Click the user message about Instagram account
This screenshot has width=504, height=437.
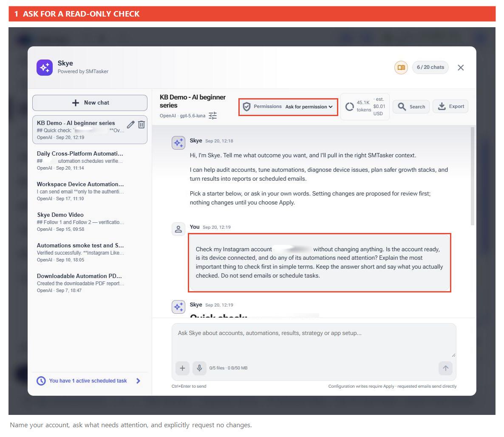tap(320, 262)
